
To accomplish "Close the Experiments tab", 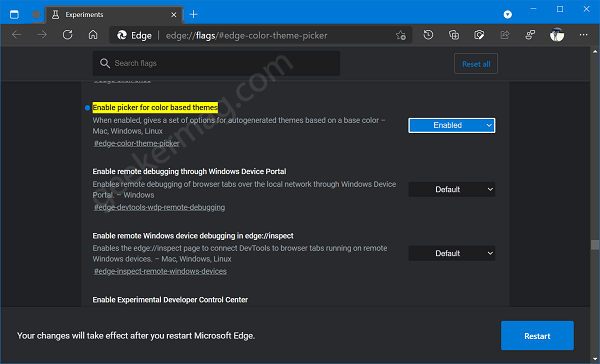I will [x=174, y=15].
